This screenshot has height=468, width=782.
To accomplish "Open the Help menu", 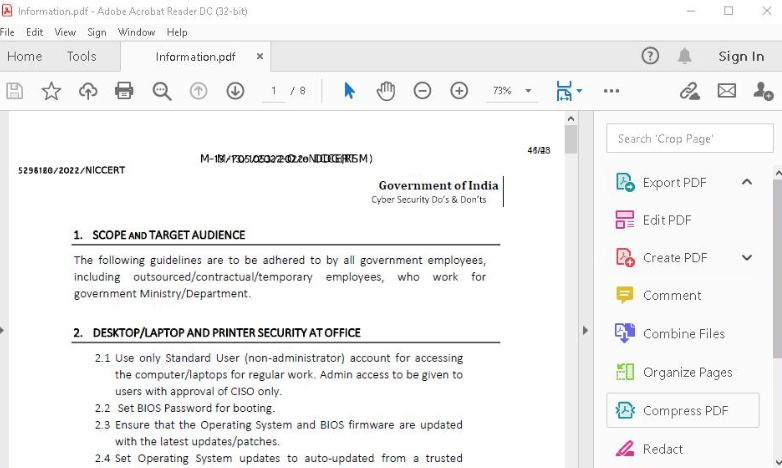I will (177, 32).
